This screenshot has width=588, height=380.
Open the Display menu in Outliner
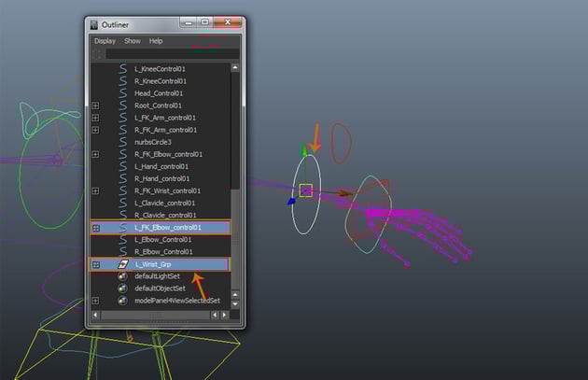pos(105,41)
